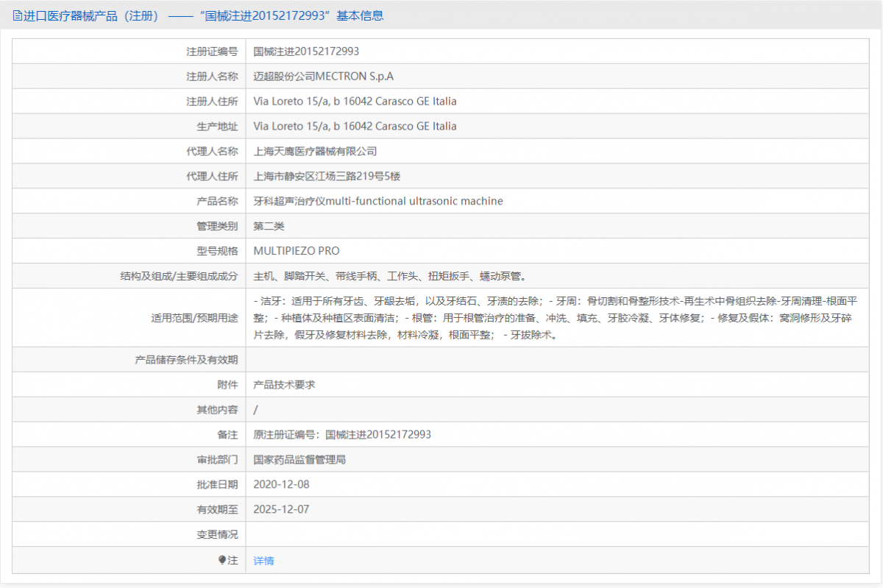Open the 详情 link in the 注 row
The width and height of the screenshot is (883, 588).
pos(263,560)
